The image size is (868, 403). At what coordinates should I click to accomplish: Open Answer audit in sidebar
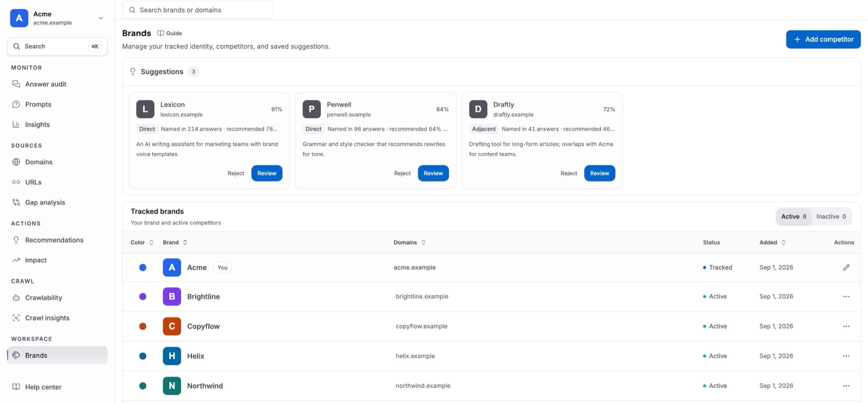tap(57, 84)
